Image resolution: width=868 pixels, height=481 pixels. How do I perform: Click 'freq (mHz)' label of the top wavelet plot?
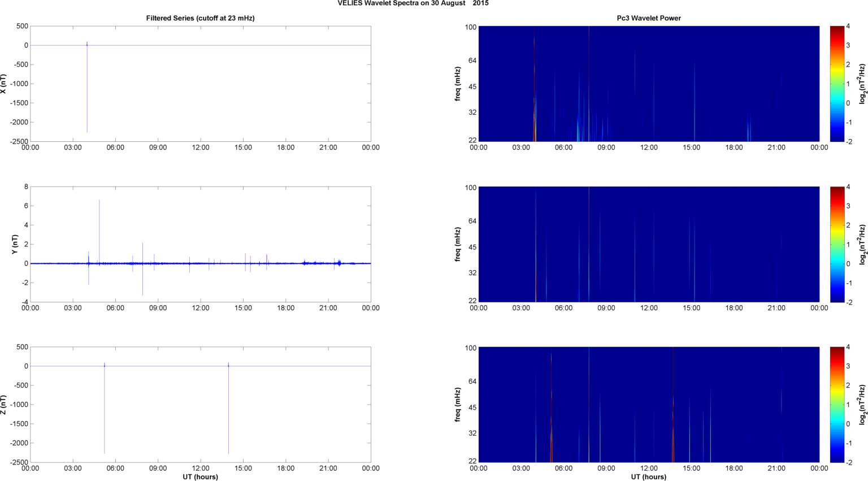(458, 84)
